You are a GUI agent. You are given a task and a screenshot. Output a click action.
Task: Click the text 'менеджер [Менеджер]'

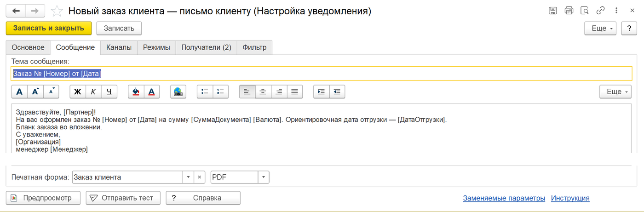(x=52, y=149)
